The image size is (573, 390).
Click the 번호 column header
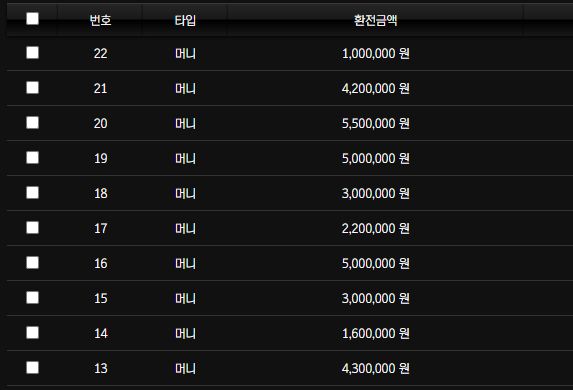[x=100, y=20]
